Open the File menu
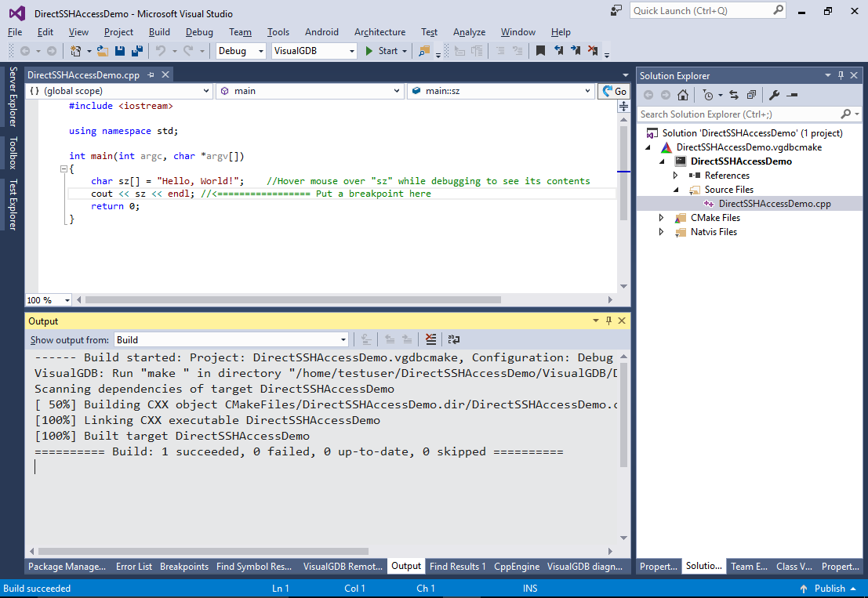Image resolution: width=868 pixels, height=598 pixels. click(x=15, y=32)
